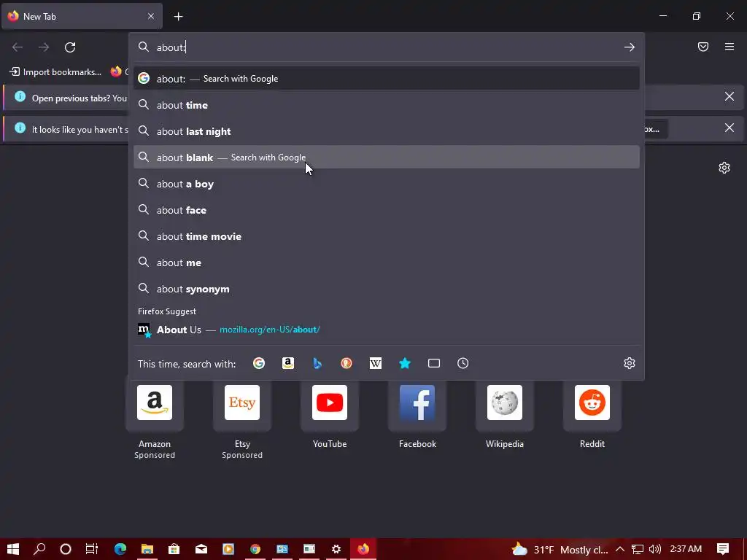Pick the 'about blank' suggestion

tap(387, 157)
